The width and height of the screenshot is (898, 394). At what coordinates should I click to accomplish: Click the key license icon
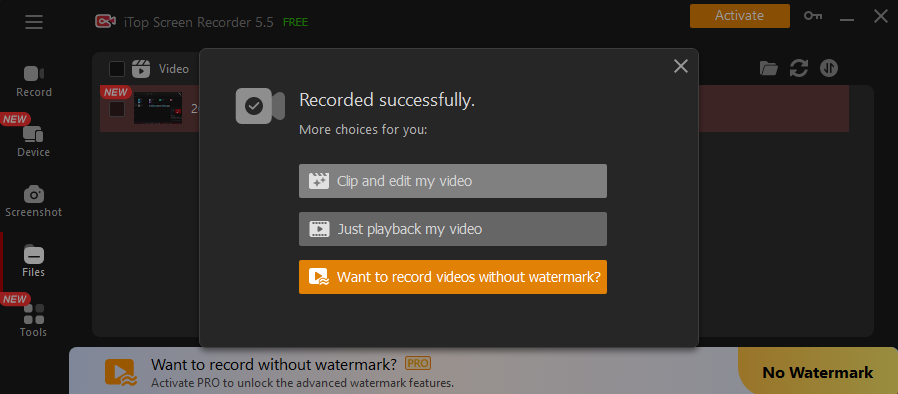813,16
